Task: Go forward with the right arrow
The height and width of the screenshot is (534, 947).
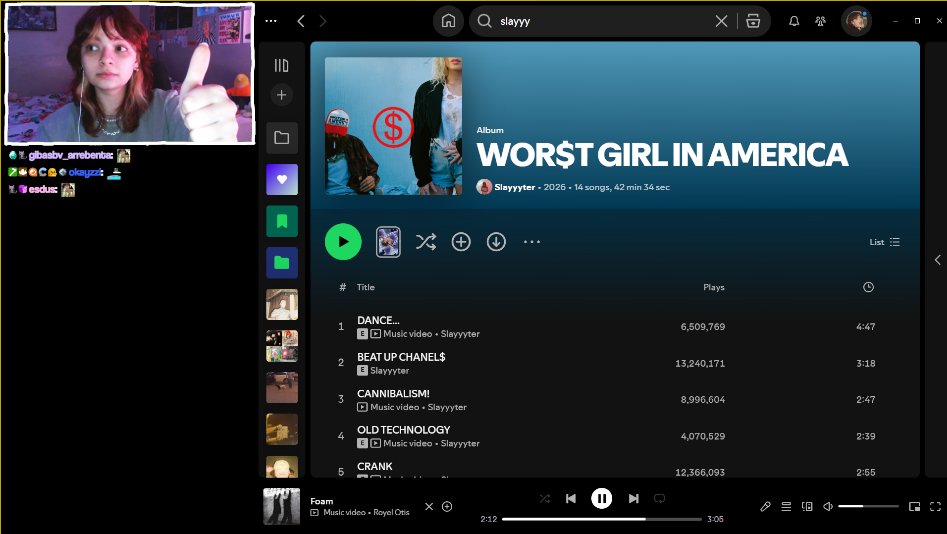Action: (x=323, y=21)
